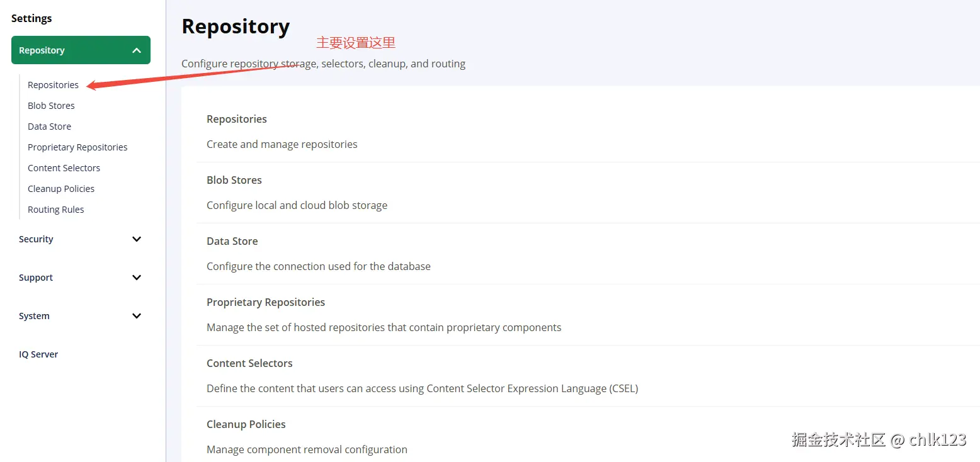Open Cleanup Policies sidebar item
This screenshot has width=980, height=462.
click(61, 189)
